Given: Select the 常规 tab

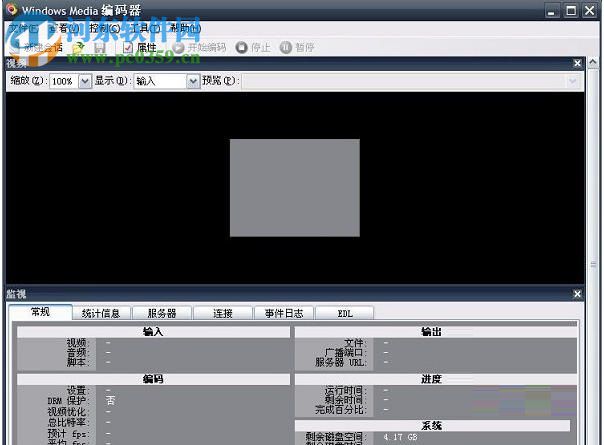Looking at the screenshot, I should (x=40, y=312).
